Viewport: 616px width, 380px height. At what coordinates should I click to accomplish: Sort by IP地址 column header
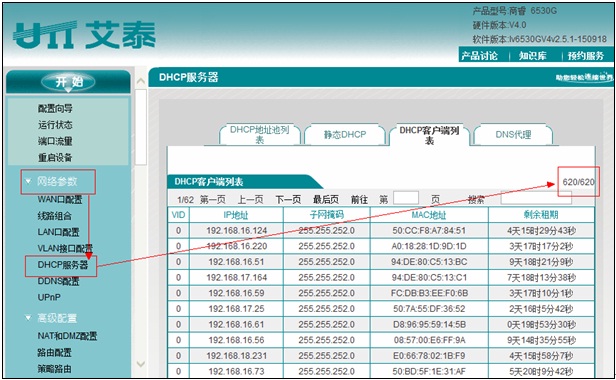click(236, 215)
